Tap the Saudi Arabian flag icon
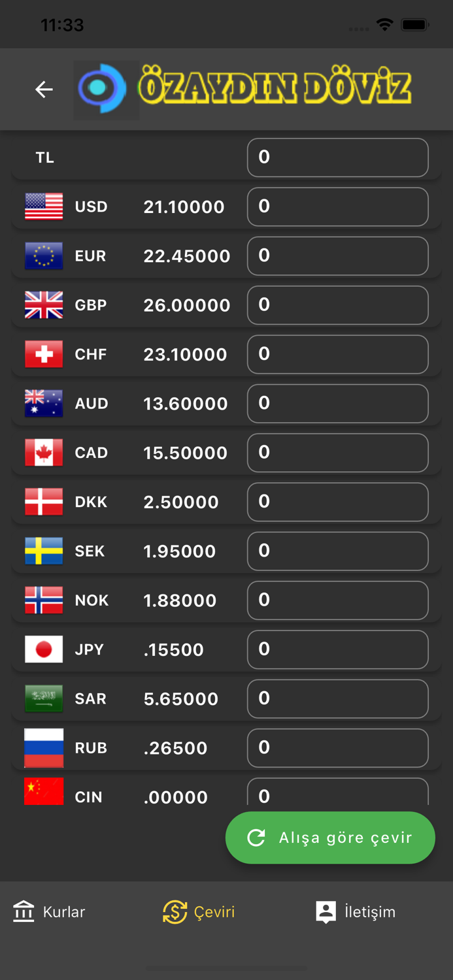This screenshot has width=453, height=980. [x=44, y=698]
